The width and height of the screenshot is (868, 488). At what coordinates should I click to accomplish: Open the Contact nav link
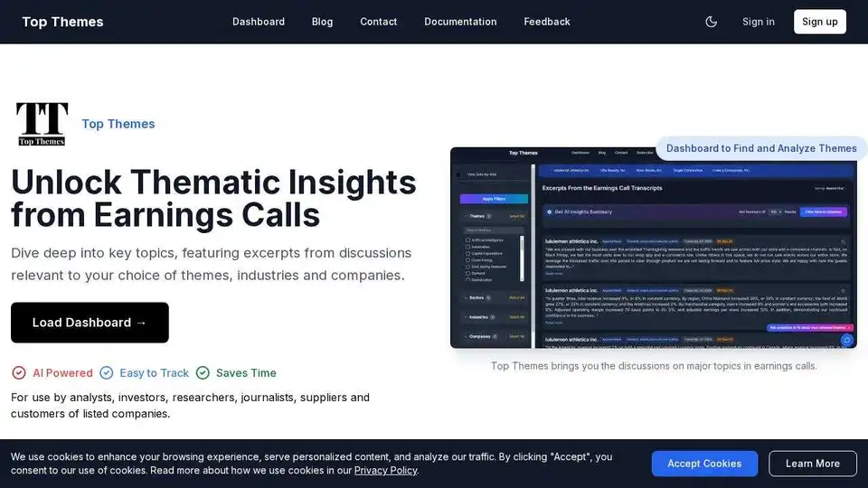379,22
